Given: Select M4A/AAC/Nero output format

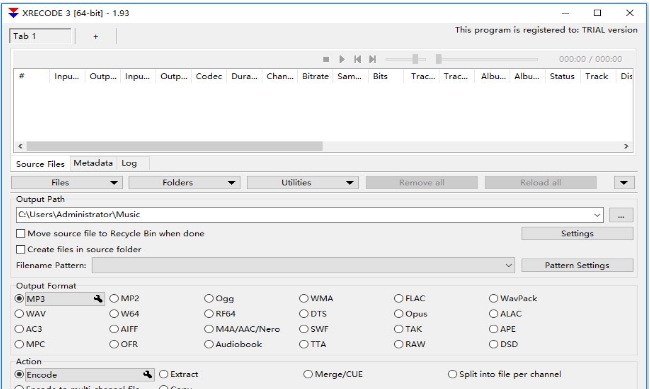Looking at the screenshot, I should [x=242, y=329].
